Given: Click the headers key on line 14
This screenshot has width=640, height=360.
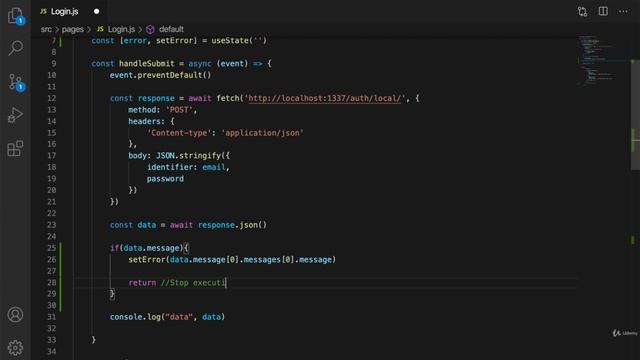Looking at the screenshot, I should [x=144, y=121].
